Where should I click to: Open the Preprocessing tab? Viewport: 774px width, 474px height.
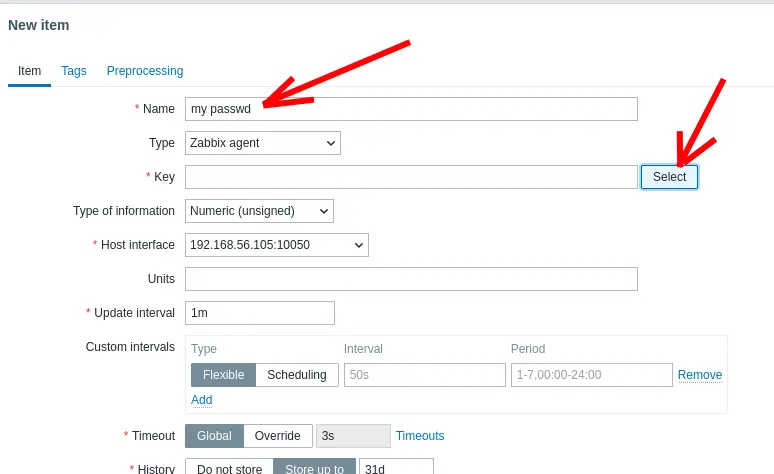[x=145, y=71]
